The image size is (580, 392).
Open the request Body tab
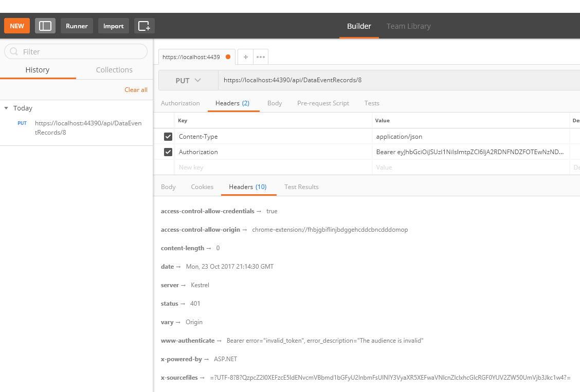point(275,103)
